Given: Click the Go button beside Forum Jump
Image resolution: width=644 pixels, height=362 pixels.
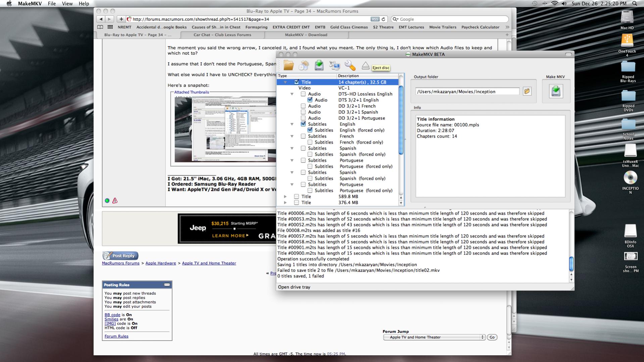Looking at the screenshot, I should [492, 337].
